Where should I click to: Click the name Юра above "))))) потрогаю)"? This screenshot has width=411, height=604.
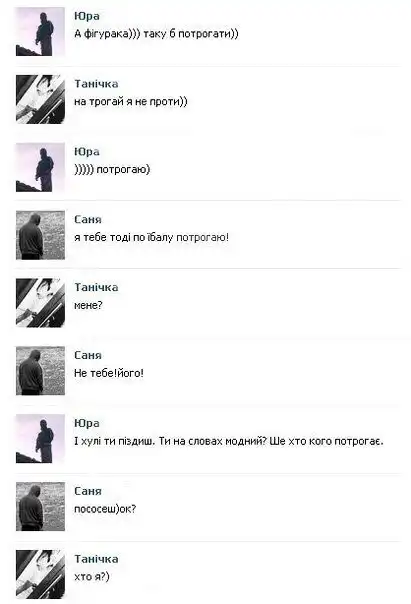pyautogui.click(x=87, y=151)
